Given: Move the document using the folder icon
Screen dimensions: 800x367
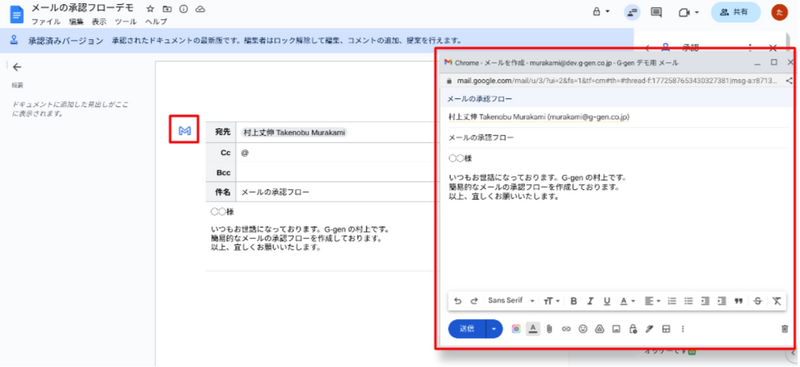Looking at the screenshot, I should coord(167,9).
